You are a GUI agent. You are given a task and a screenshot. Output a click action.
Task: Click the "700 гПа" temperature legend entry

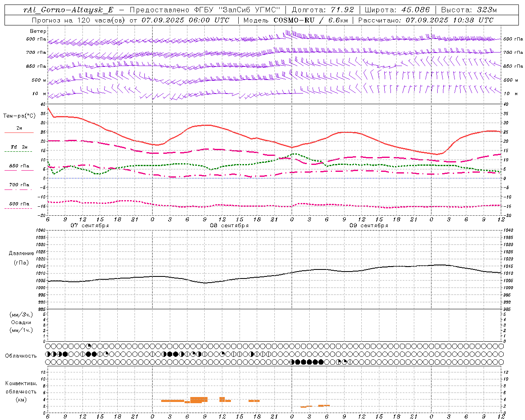(x=19, y=185)
